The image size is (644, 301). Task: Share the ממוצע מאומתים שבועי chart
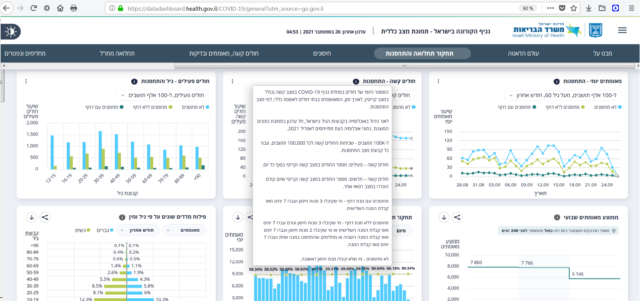(457, 217)
